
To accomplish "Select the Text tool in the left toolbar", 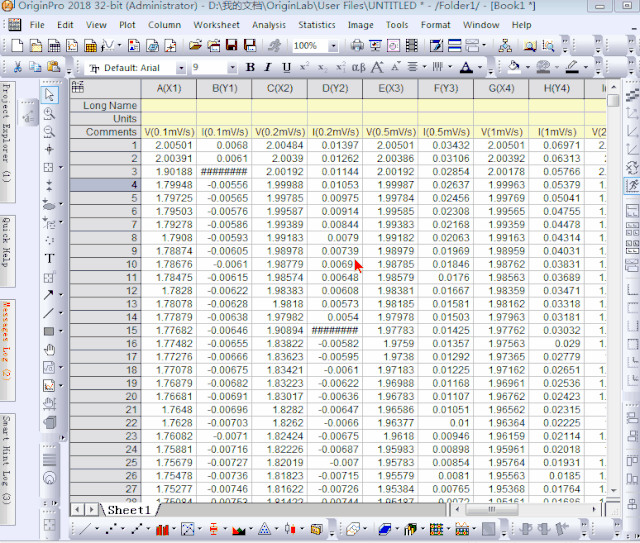I will click(50, 258).
